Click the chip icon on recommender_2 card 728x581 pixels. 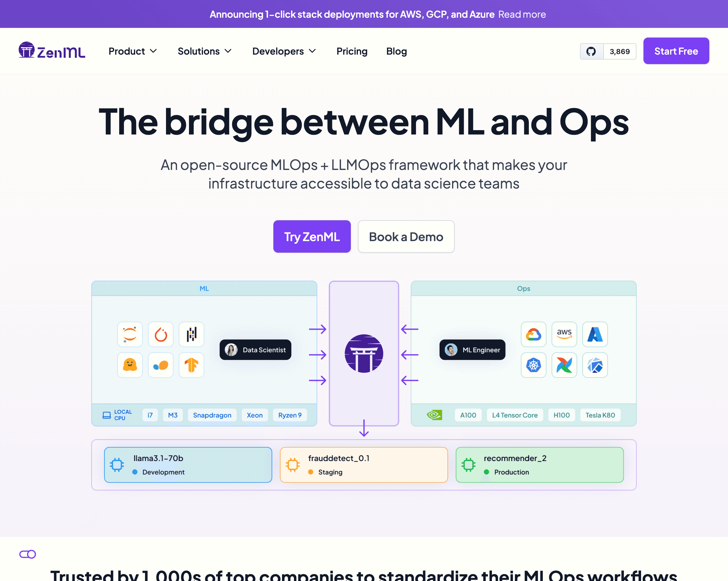pos(469,465)
